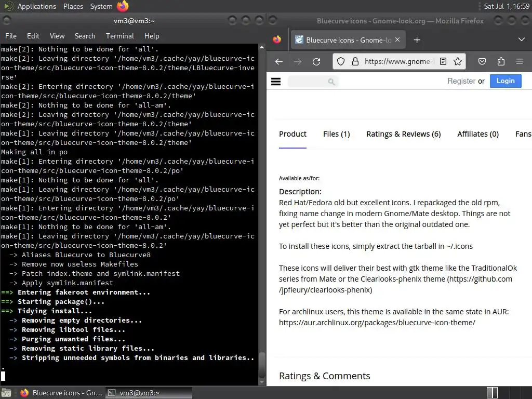
Task: Open the Affiliates (0) tab
Action: coord(478,134)
